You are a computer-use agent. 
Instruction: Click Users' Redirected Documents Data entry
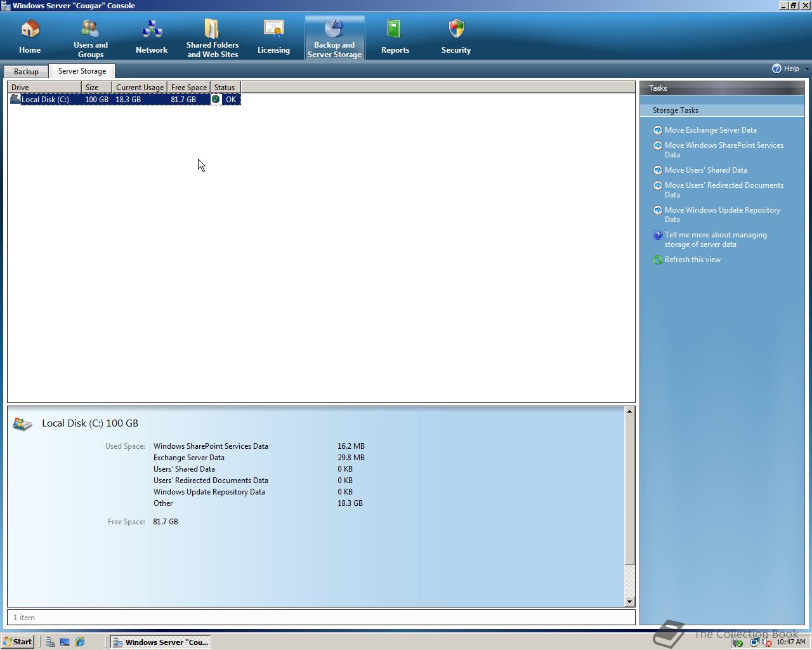pos(211,481)
